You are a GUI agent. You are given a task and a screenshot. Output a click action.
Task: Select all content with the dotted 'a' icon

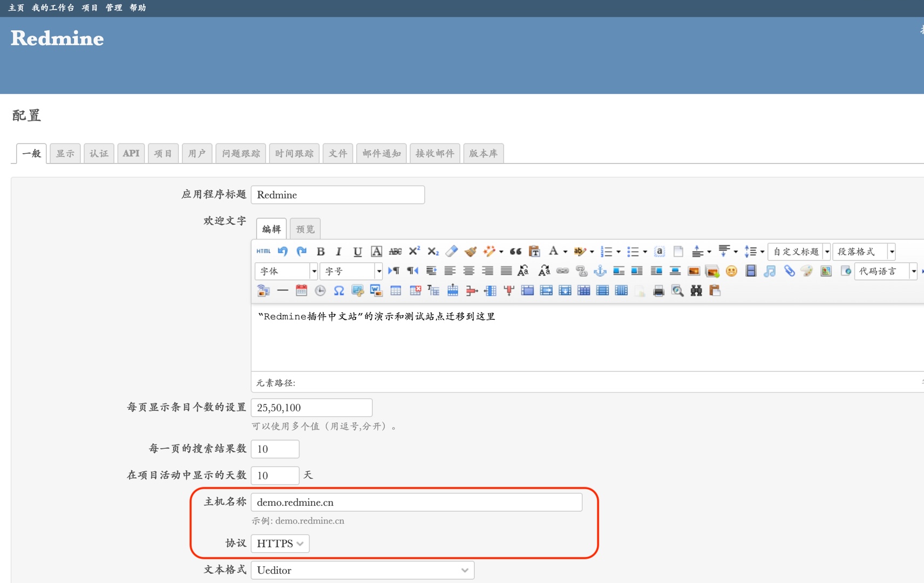659,251
